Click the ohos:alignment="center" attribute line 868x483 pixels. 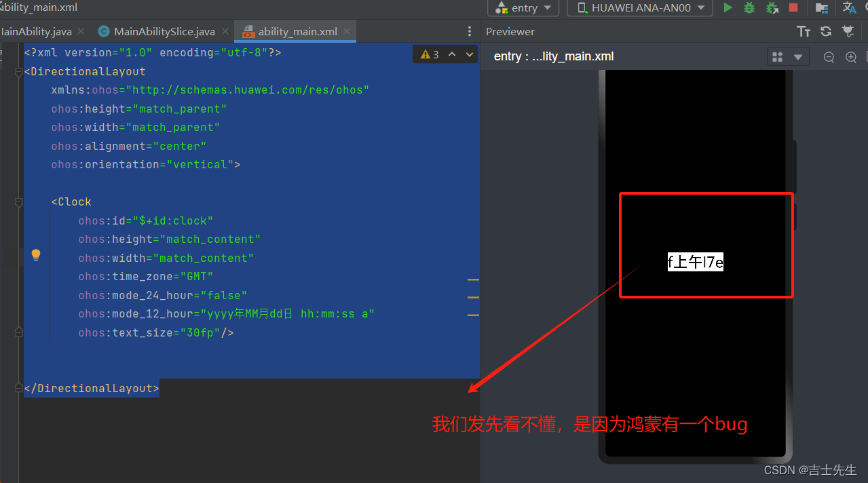click(x=128, y=146)
